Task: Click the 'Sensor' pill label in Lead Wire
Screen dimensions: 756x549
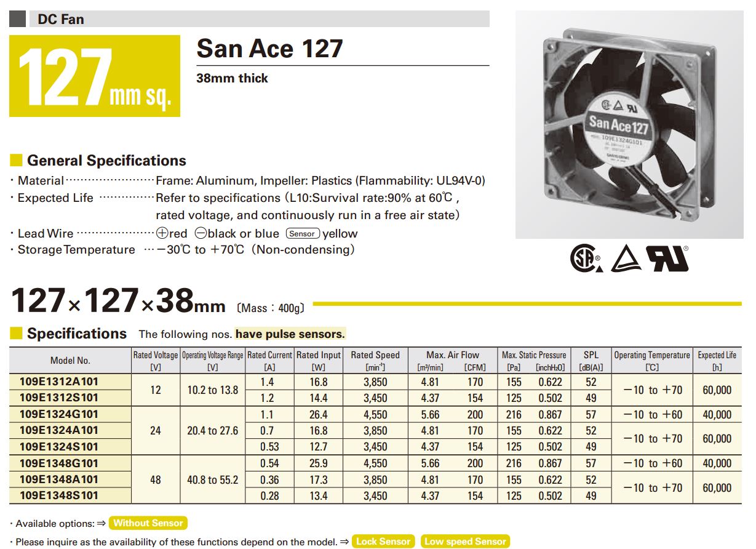Action: (x=301, y=233)
